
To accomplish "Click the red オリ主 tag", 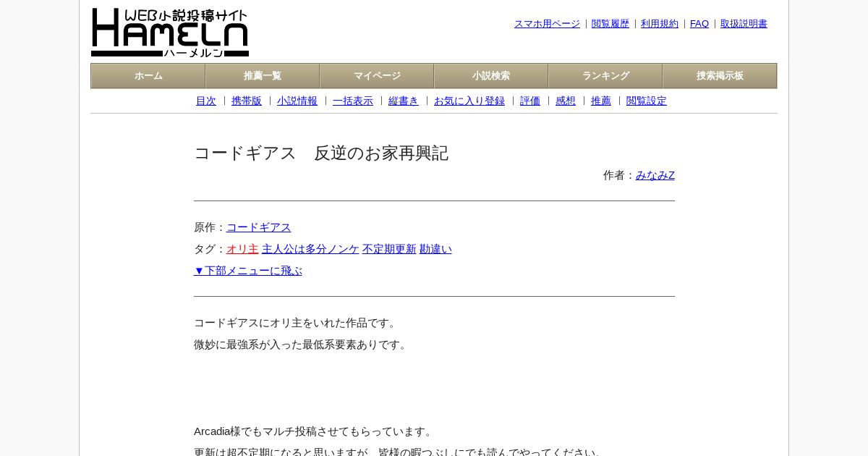I will [242, 249].
